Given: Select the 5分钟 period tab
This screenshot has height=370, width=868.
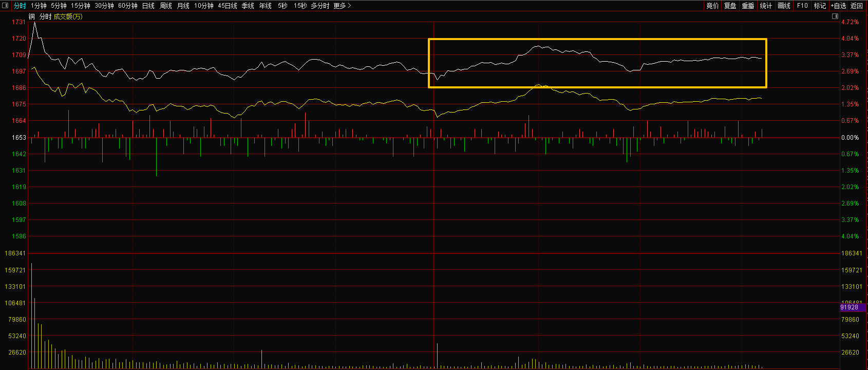Looking at the screenshot, I should click(59, 6).
